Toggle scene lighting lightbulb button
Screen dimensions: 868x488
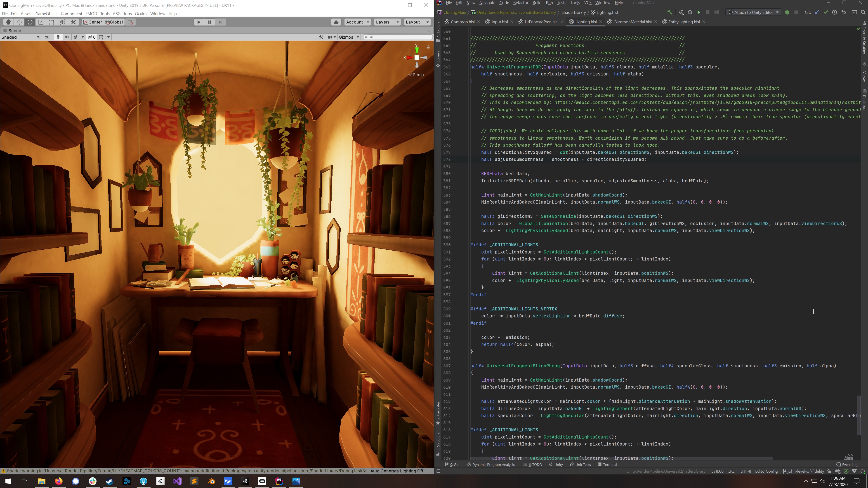tap(58, 37)
